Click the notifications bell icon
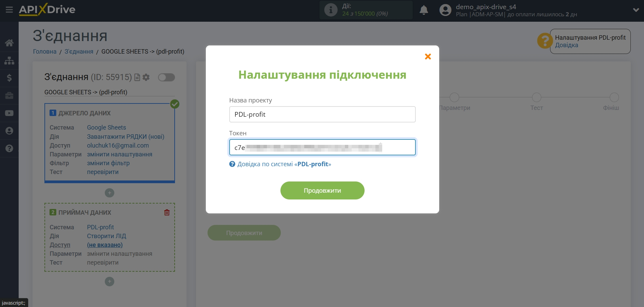The height and width of the screenshot is (307, 644). tap(424, 10)
